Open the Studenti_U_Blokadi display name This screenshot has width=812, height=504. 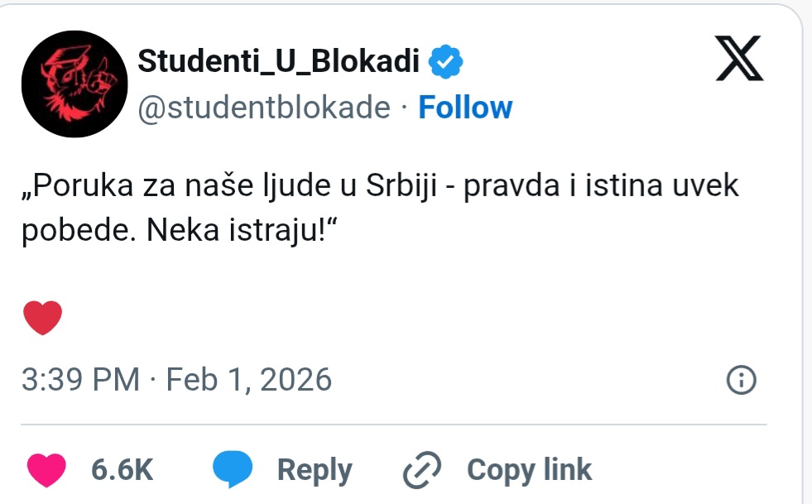(279, 60)
